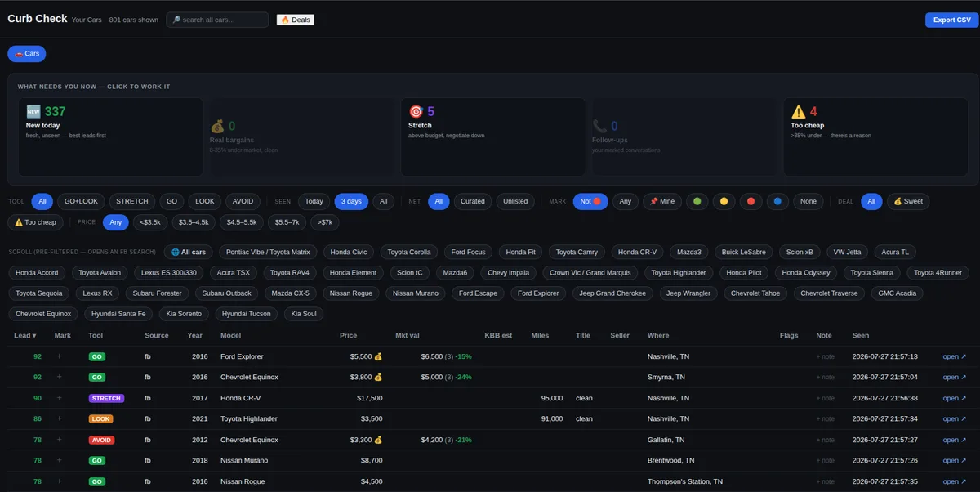Click money bag beside $5,500 price
The width and height of the screenshot is (980, 492).
378,356
